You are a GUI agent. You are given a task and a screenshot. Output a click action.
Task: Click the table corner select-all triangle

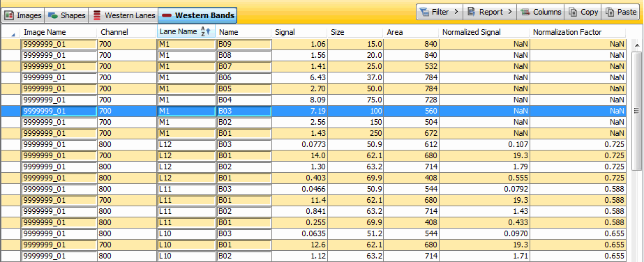point(13,34)
